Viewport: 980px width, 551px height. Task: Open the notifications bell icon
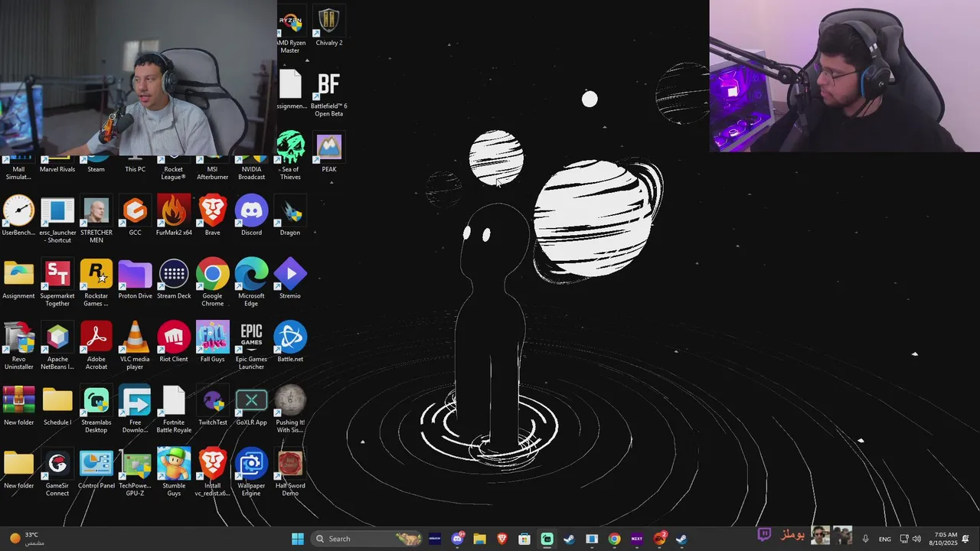tap(966, 539)
